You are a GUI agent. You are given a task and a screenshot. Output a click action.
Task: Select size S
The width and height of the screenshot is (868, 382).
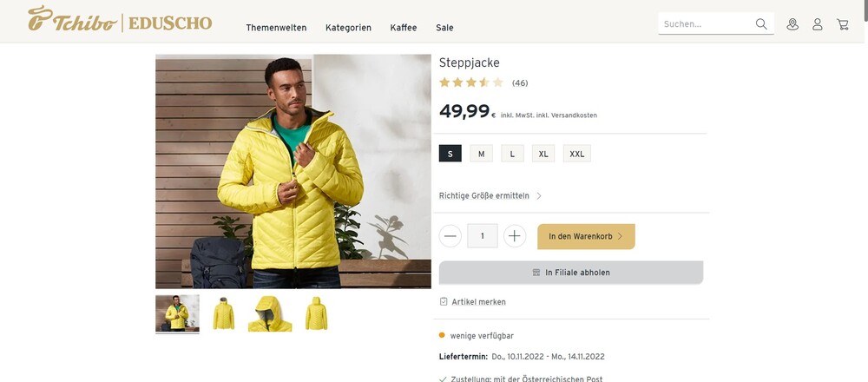[450, 154]
